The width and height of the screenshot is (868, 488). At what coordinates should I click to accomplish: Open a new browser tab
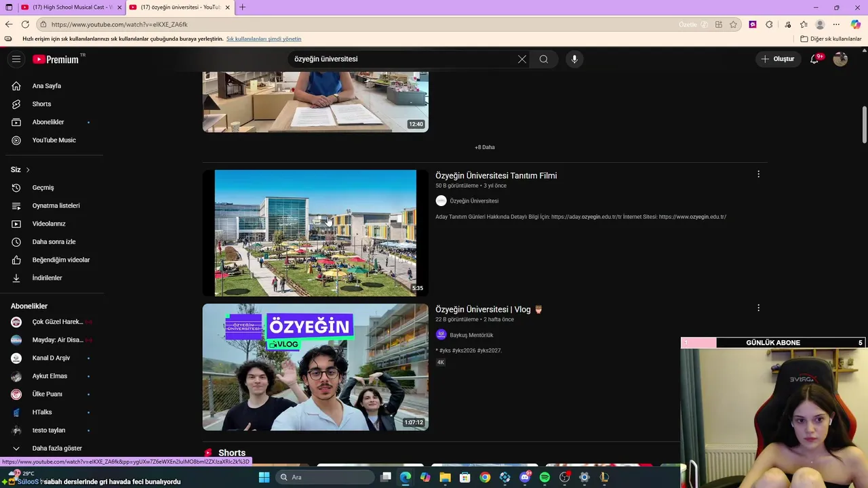pyautogui.click(x=243, y=7)
